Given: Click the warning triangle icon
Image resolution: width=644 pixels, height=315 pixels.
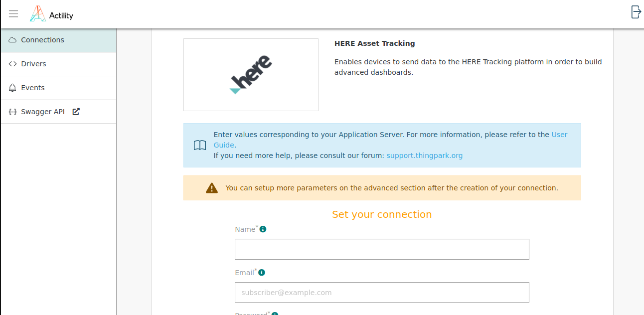Looking at the screenshot, I should tap(212, 188).
